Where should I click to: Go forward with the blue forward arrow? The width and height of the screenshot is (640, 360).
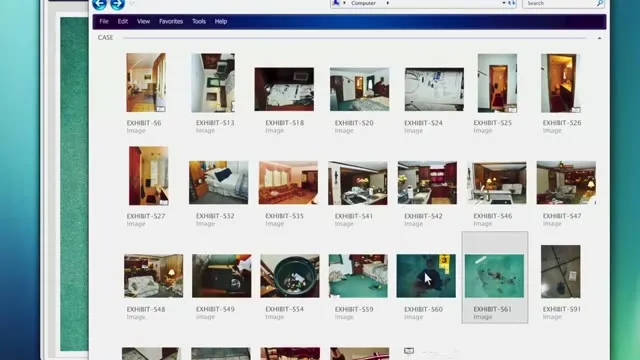117,4
